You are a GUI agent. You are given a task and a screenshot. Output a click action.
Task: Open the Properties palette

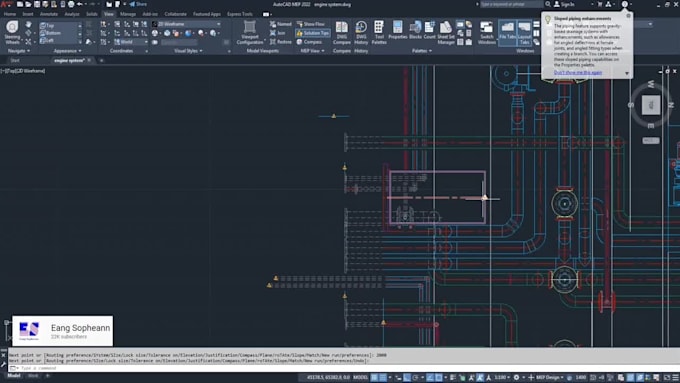point(398,30)
